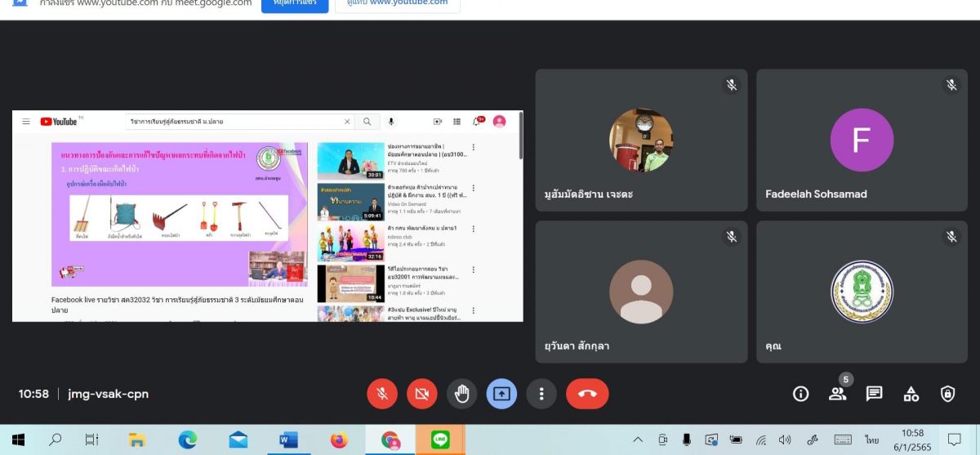Open the host controls shield icon
This screenshot has width=980, height=455.
pyautogui.click(x=947, y=394)
